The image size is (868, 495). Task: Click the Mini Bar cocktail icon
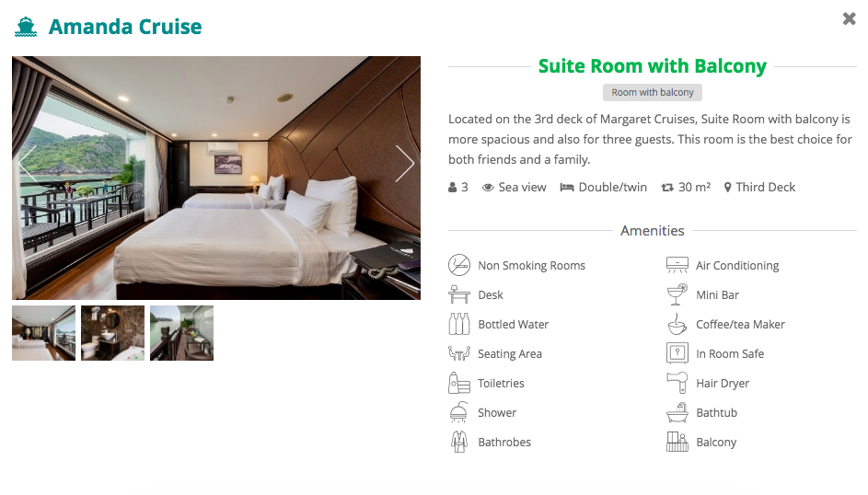point(677,294)
